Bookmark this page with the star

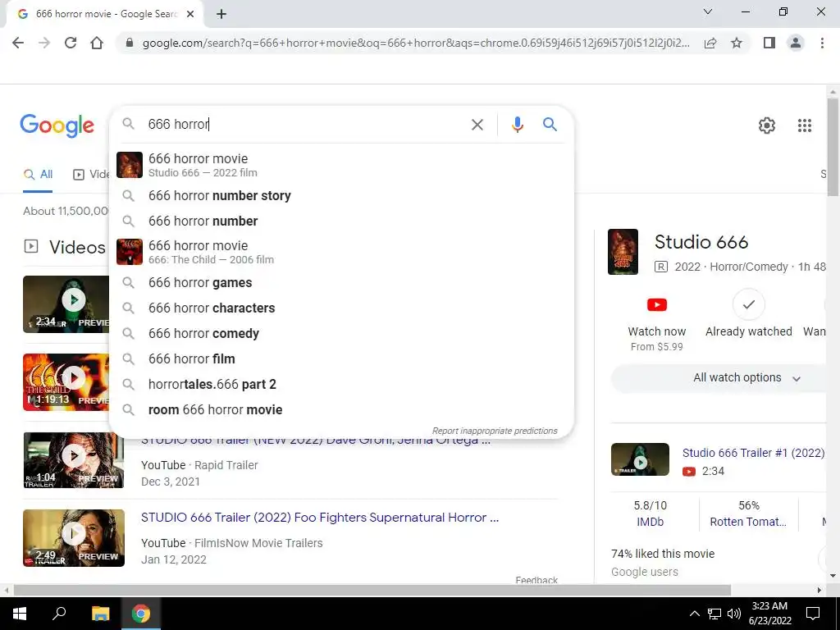click(737, 43)
